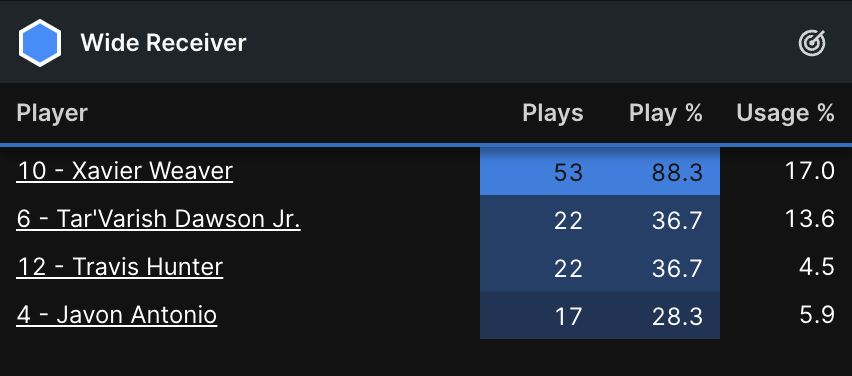Click the Wide Receiver section title
This screenshot has width=852, height=376.
click(x=164, y=43)
